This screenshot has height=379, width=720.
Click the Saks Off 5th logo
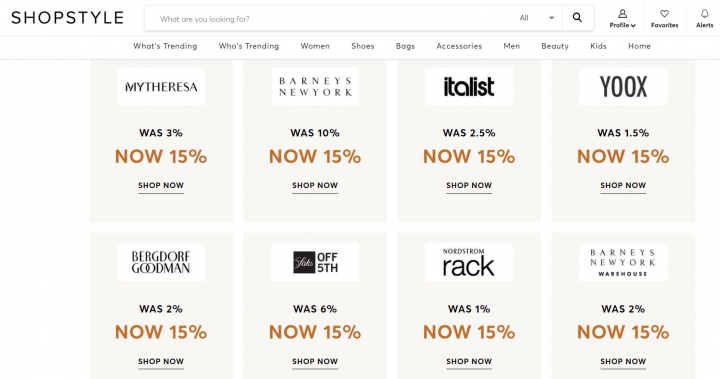coord(315,263)
